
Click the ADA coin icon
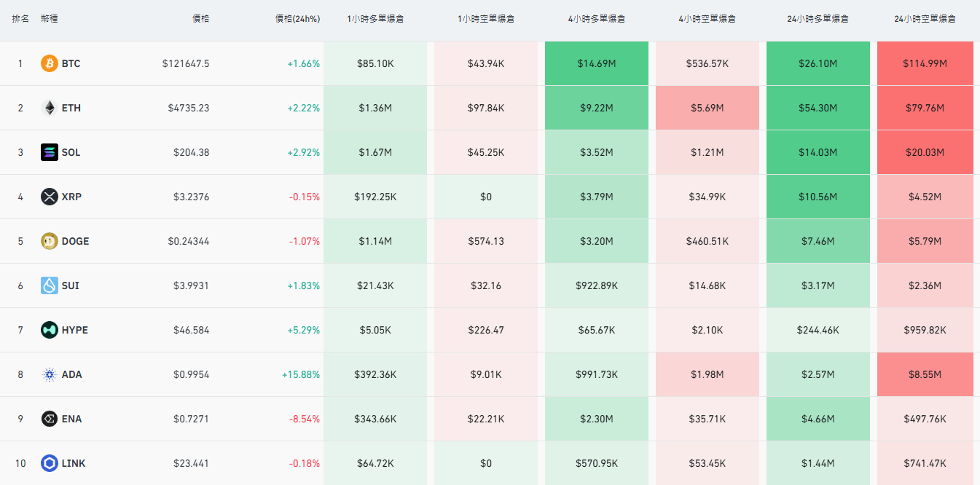pyautogui.click(x=50, y=374)
